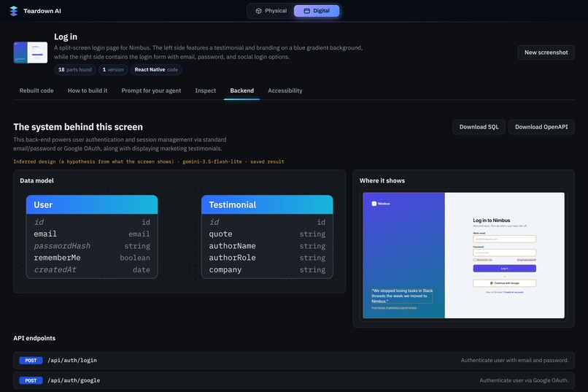This screenshot has height=392, width=588.
Task: Click the 'Inferred design' hypothesis note text
Action: [x=149, y=161]
